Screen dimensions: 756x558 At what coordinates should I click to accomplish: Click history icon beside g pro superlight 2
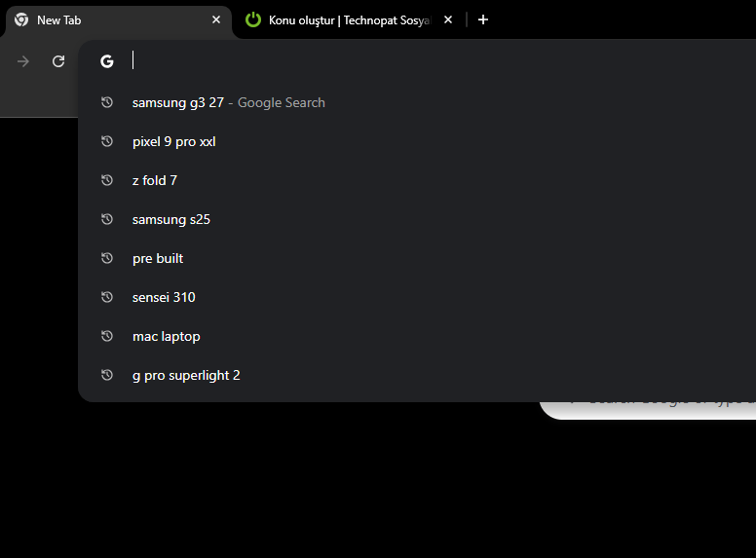(x=107, y=375)
